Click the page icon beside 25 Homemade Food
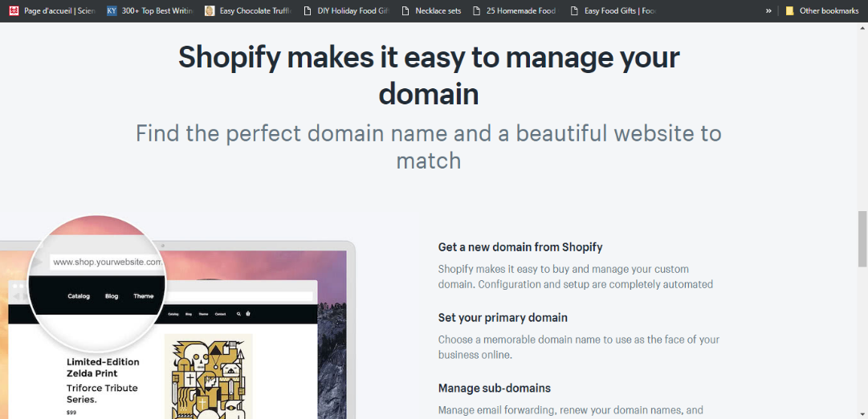 (x=477, y=10)
